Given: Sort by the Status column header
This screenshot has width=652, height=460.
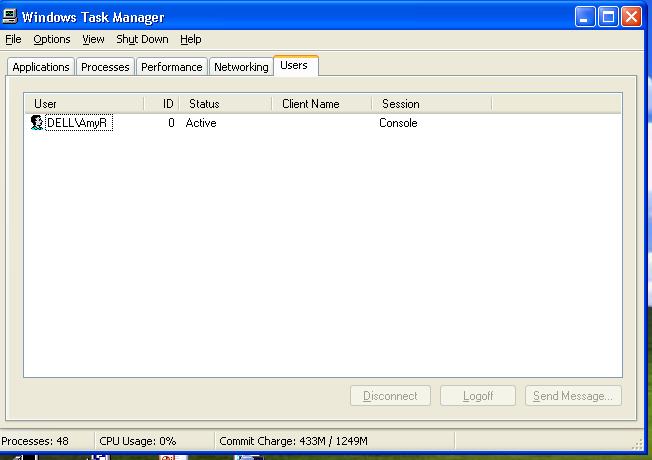Looking at the screenshot, I should [225, 104].
